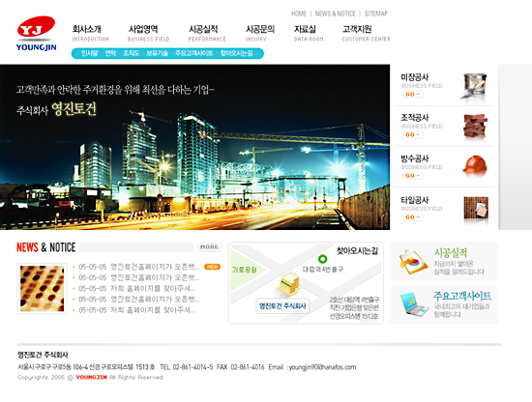Click the yellow building icon on map
Screen dimensions: 532x402
pos(289,283)
